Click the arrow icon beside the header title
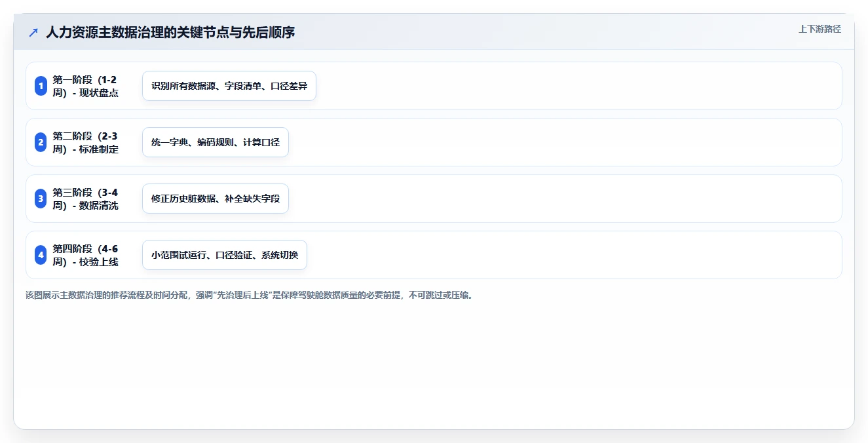 pyautogui.click(x=33, y=32)
